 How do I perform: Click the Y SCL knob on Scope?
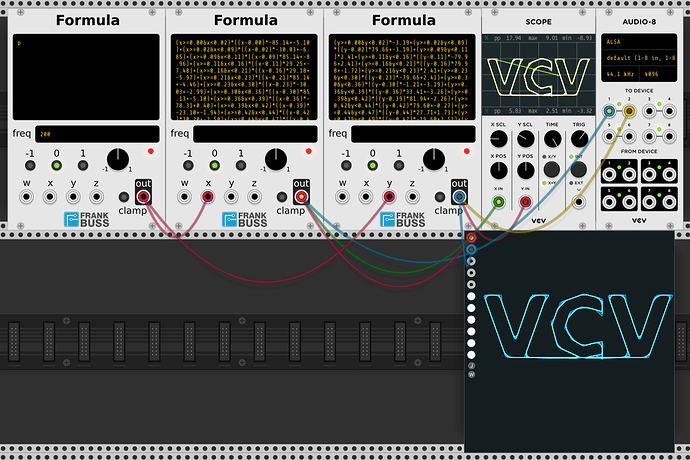[x=525, y=139]
